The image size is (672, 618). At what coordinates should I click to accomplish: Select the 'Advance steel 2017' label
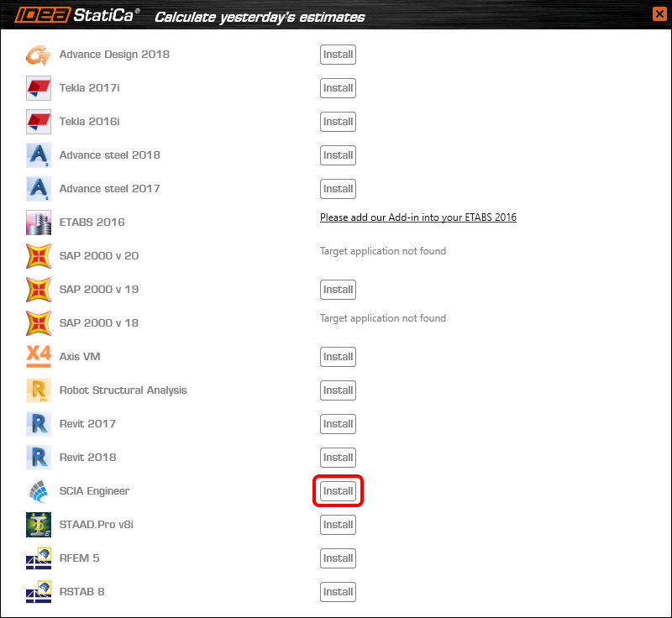point(110,188)
